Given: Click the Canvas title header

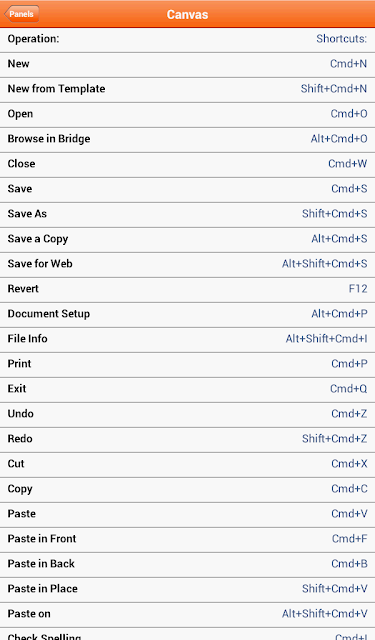Looking at the screenshot, I should 187,14.
